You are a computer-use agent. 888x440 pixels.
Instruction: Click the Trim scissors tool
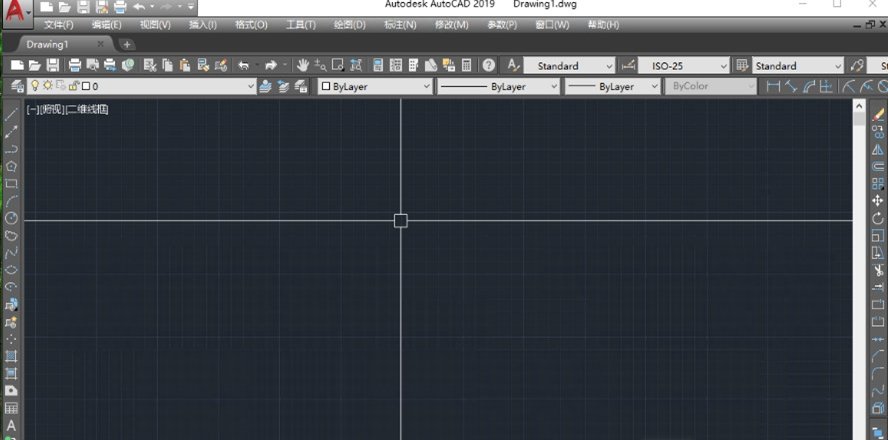coord(878,270)
